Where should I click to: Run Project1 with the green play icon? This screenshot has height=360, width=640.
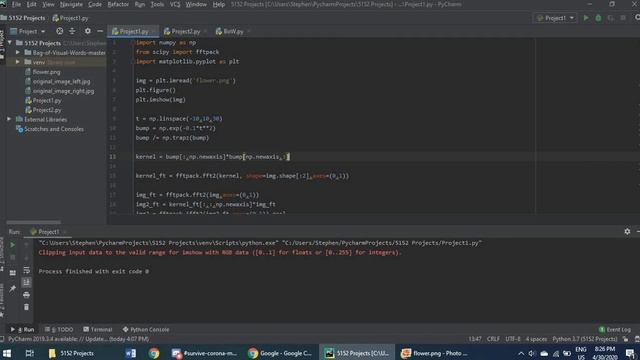[586, 18]
